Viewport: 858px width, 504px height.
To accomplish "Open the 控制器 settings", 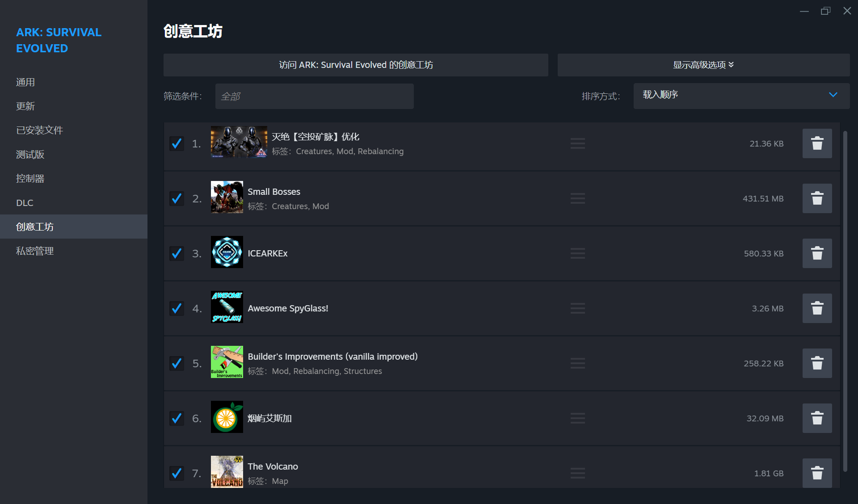I will 74,179.
